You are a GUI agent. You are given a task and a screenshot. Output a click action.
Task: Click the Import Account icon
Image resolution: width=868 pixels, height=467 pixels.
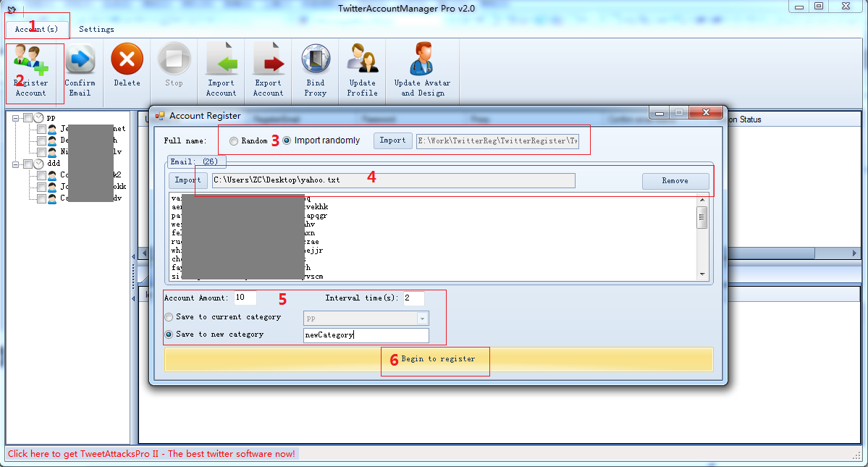click(x=222, y=59)
